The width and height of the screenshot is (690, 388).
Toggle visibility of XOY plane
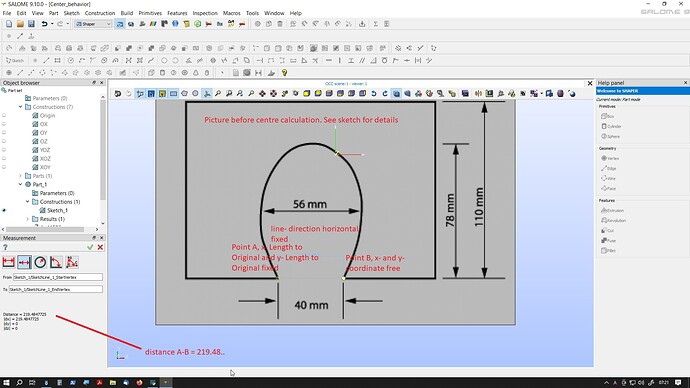point(4,167)
